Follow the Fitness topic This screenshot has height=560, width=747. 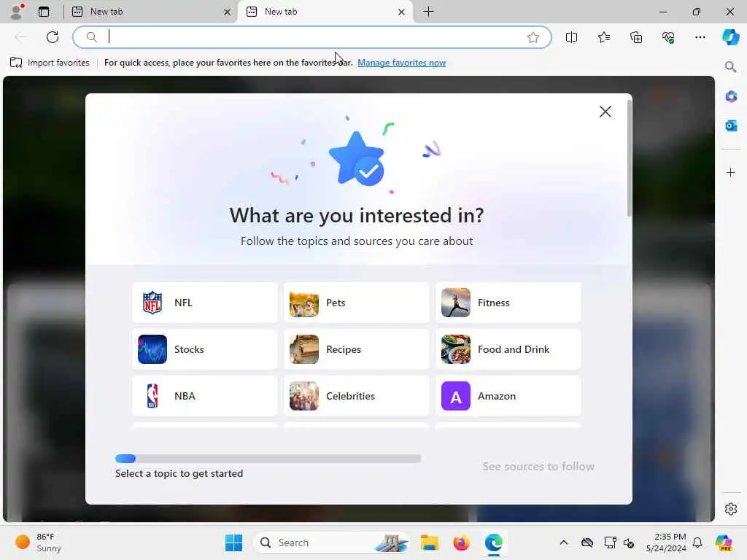[508, 303]
